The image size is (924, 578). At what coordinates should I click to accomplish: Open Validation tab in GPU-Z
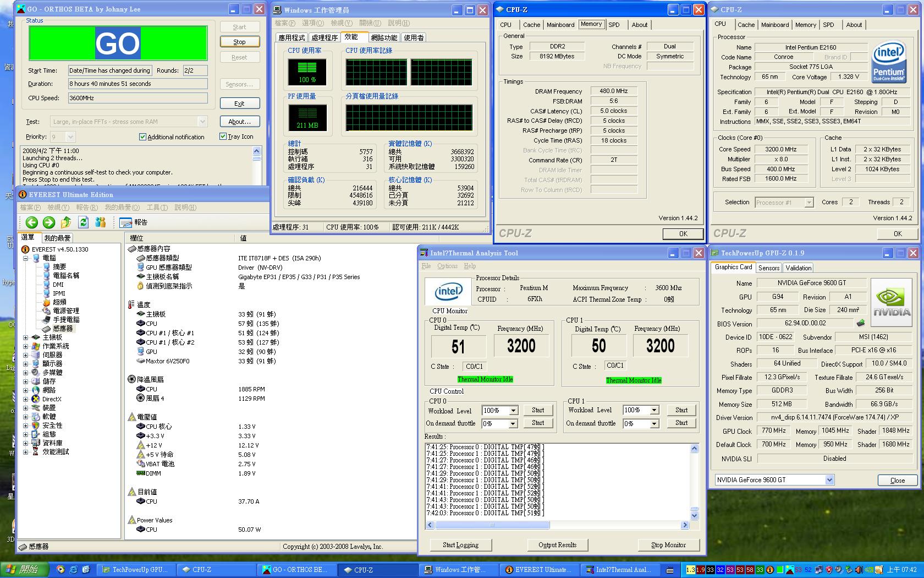click(x=798, y=268)
